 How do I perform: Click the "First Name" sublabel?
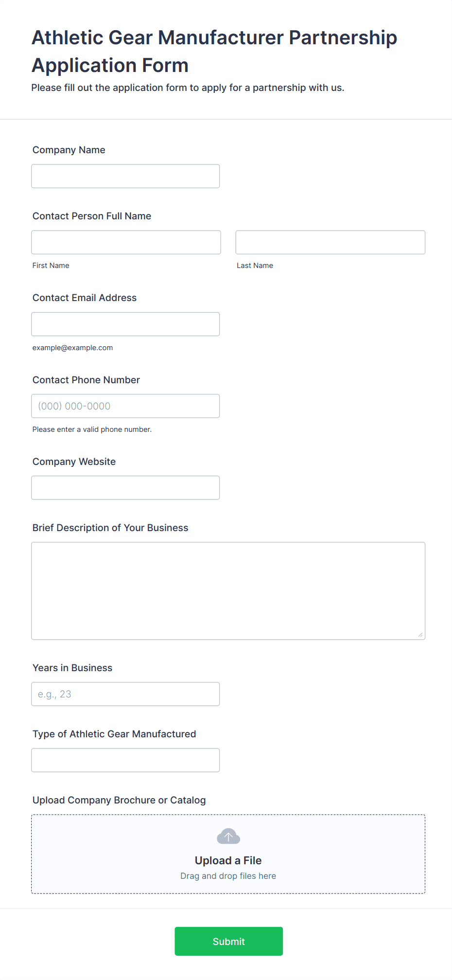(x=51, y=266)
